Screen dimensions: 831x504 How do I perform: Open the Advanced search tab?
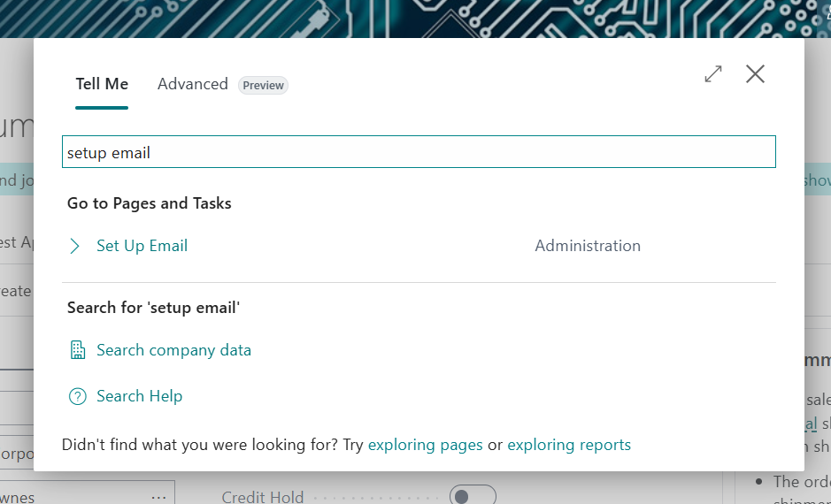[193, 84]
